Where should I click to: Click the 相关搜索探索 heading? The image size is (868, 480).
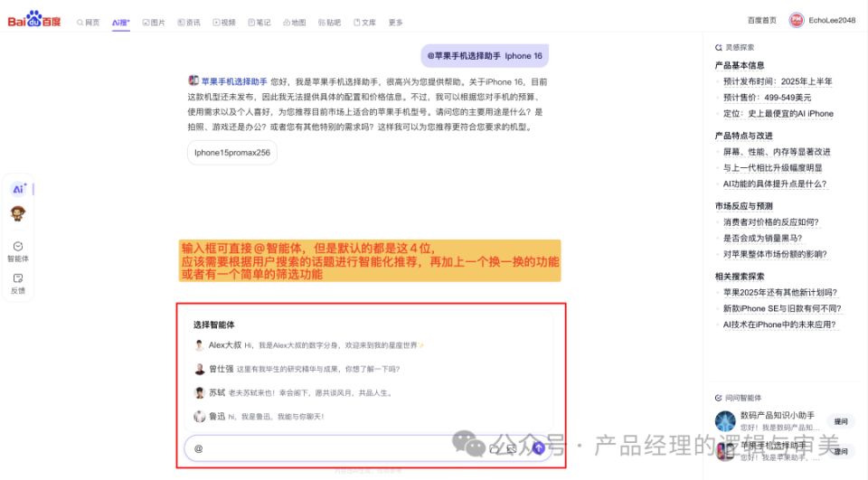coord(739,277)
